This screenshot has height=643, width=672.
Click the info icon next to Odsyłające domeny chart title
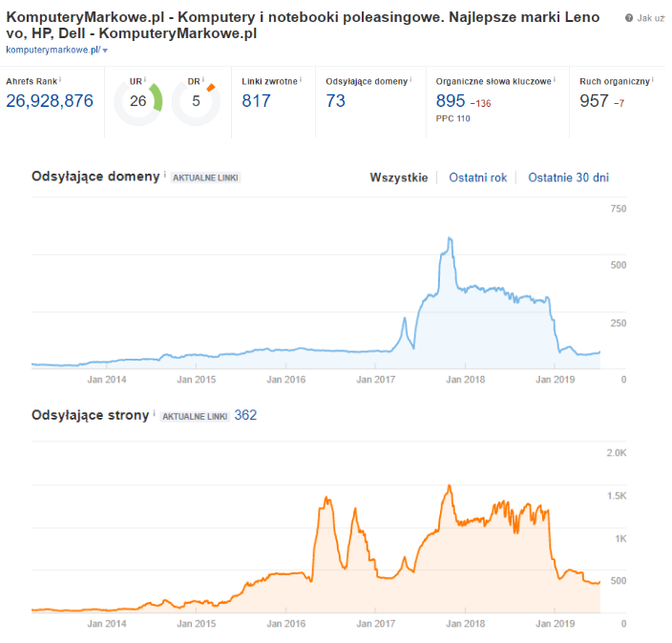pyautogui.click(x=165, y=175)
